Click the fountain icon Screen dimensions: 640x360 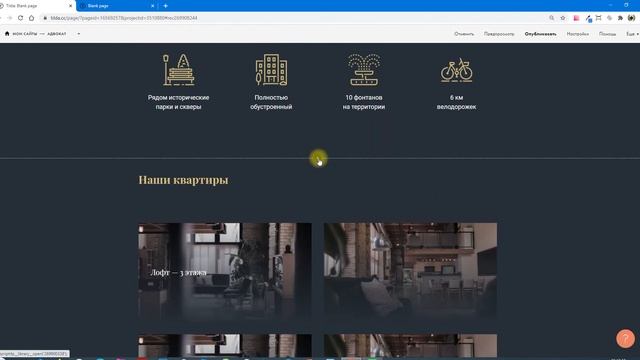coord(364,70)
